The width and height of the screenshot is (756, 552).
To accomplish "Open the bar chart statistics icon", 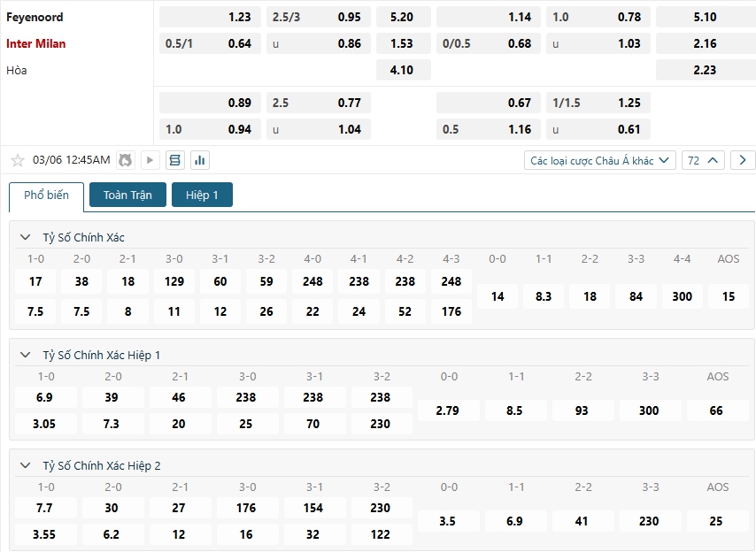I will 199,160.
